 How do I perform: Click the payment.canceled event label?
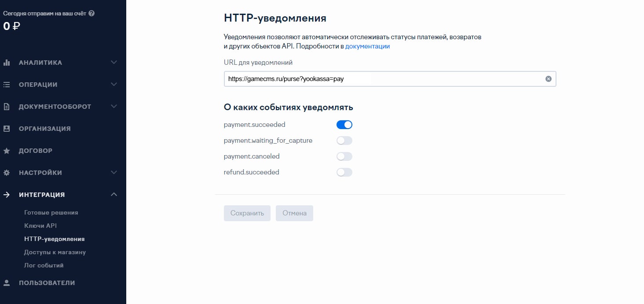pyautogui.click(x=252, y=156)
